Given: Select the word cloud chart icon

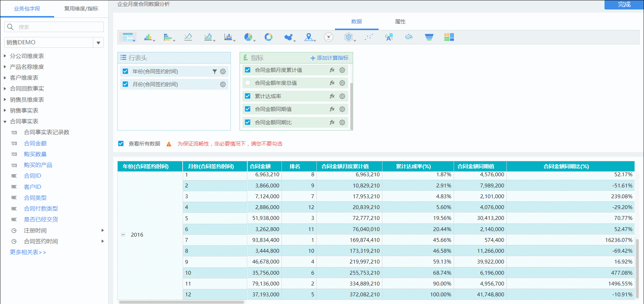Looking at the screenshot, I should (x=389, y=37).
